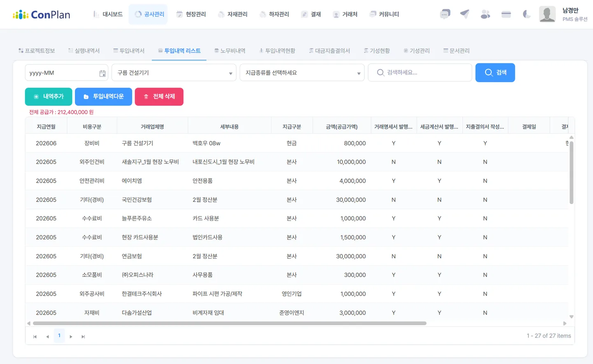The image size is (593, 364).
Task: Open the paper plane send icon
Action: tap(465, 14)
